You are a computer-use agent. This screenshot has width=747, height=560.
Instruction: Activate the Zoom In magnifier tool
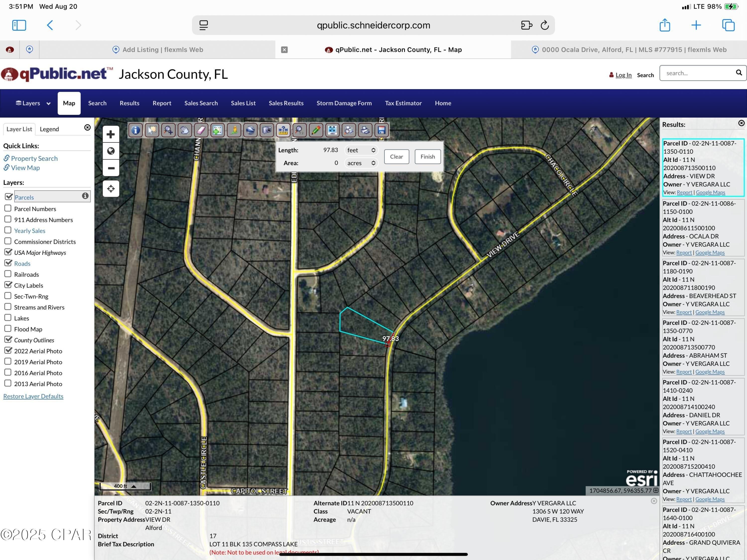point(168,130)
